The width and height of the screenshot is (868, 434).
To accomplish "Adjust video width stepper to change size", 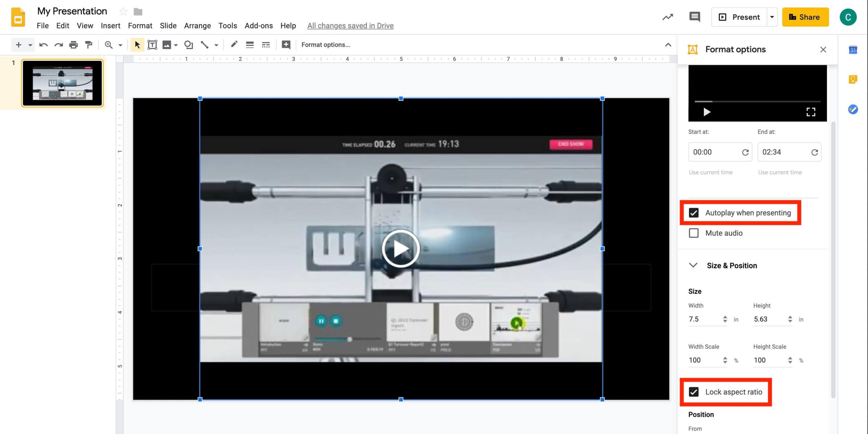I will tap(725, 319).
